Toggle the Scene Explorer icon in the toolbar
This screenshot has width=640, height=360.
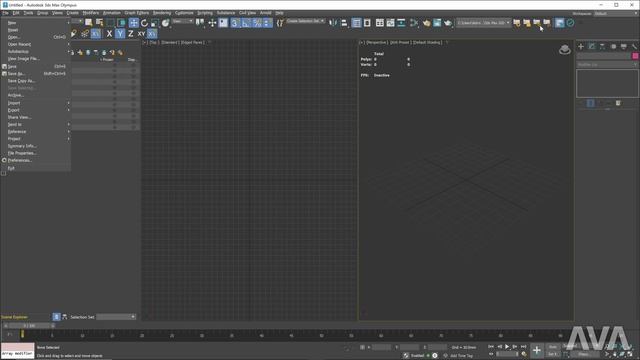[356, 23]
